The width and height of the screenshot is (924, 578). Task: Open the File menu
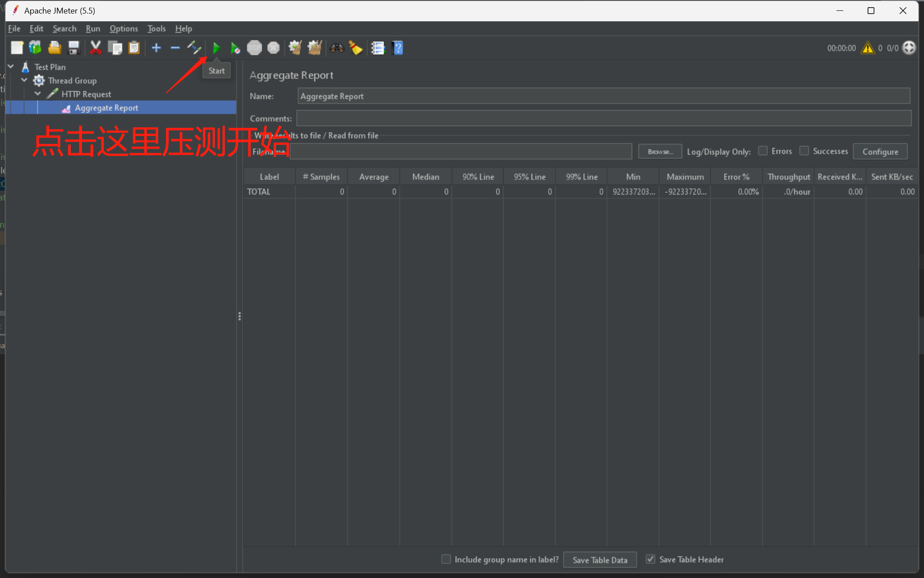click(14, 28)
